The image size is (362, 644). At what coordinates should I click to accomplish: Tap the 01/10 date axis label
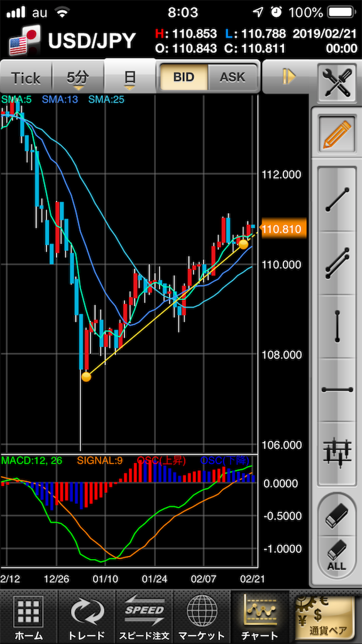click(106, 579)
